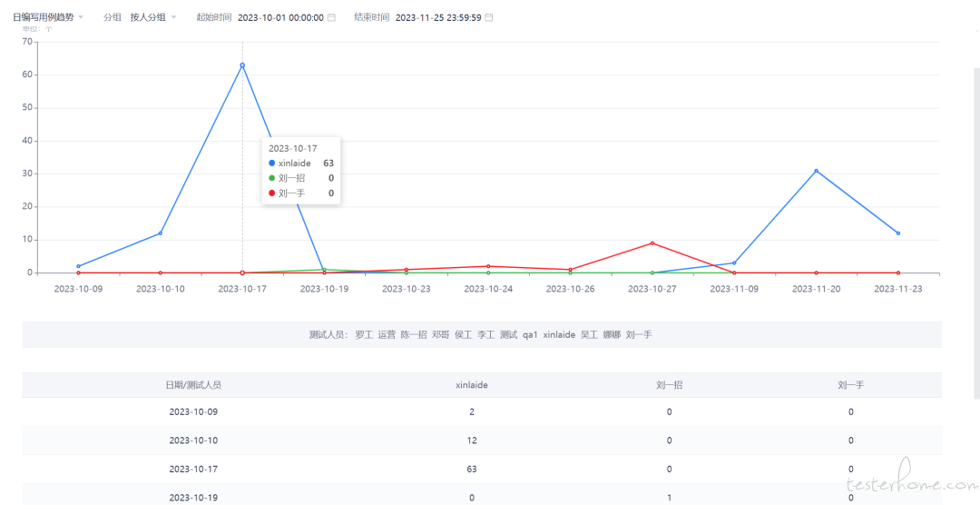
Task: Select tester 娜娜 in the tester list
Action: pos(612,335)
